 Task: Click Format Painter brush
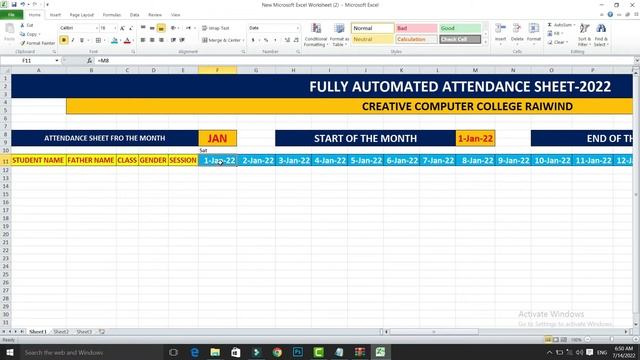38,43
